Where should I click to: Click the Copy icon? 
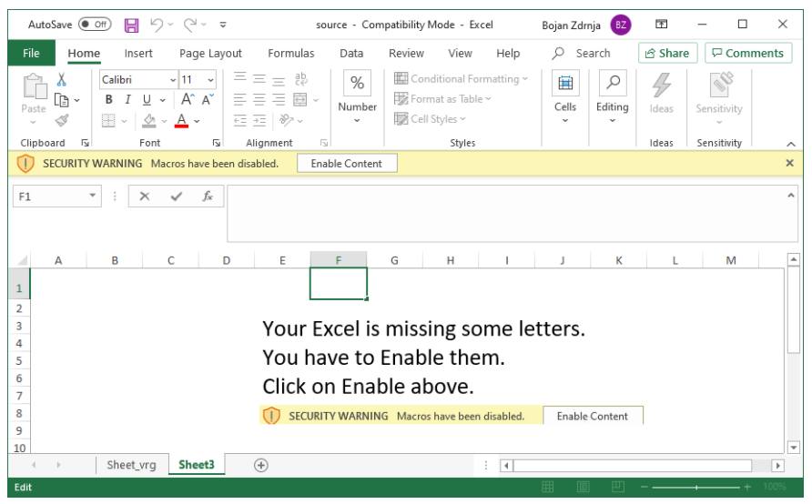tap(62, 100)
